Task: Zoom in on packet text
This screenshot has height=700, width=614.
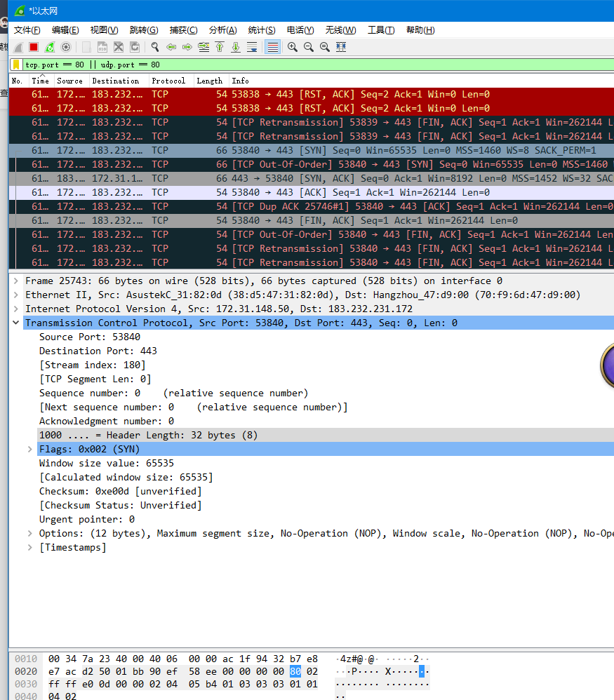Action: click(293, 47)
